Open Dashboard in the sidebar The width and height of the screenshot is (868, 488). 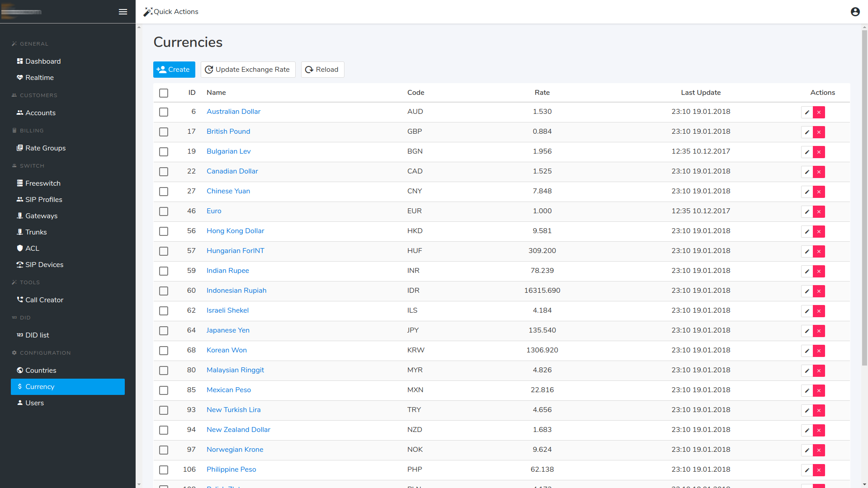pyautogui.click(x=42, y=61)
